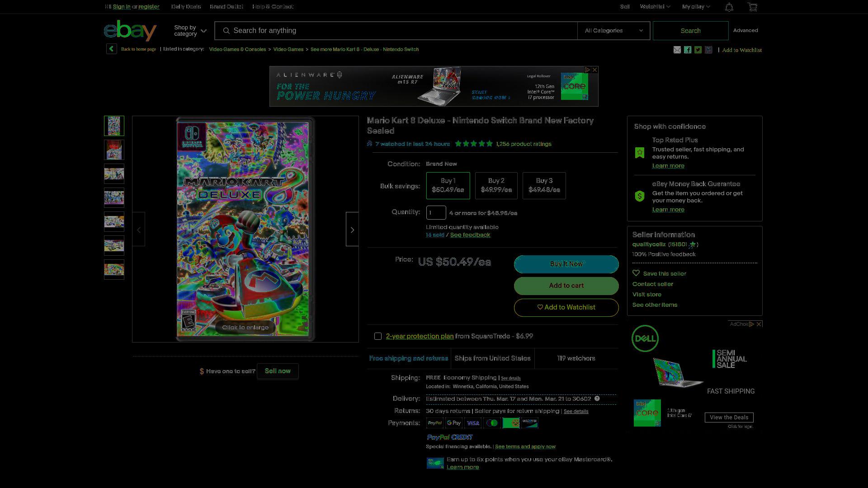This screenshot has height=488, width=868.
Task: Click See other items link
Action: pyautogui.click(x=655, y=305)
